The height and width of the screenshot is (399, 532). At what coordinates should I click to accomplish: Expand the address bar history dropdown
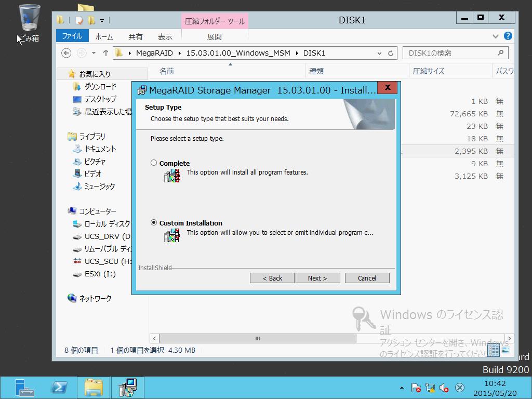379,54
